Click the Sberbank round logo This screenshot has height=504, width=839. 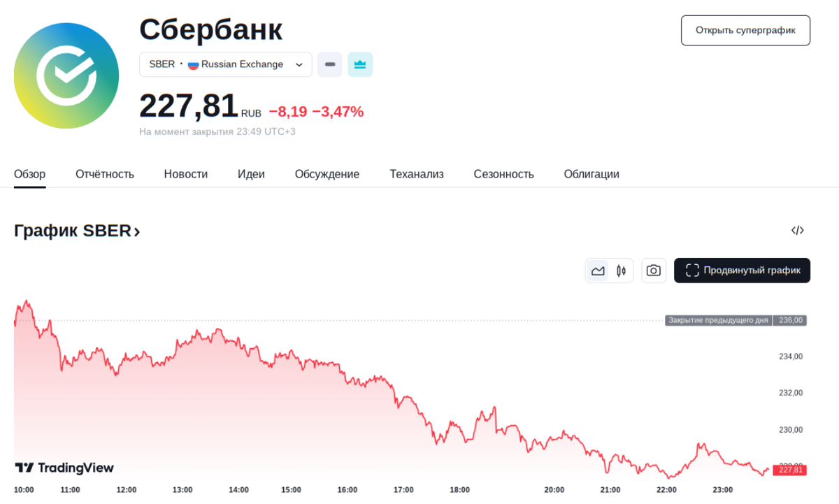(x=66, y=75)
